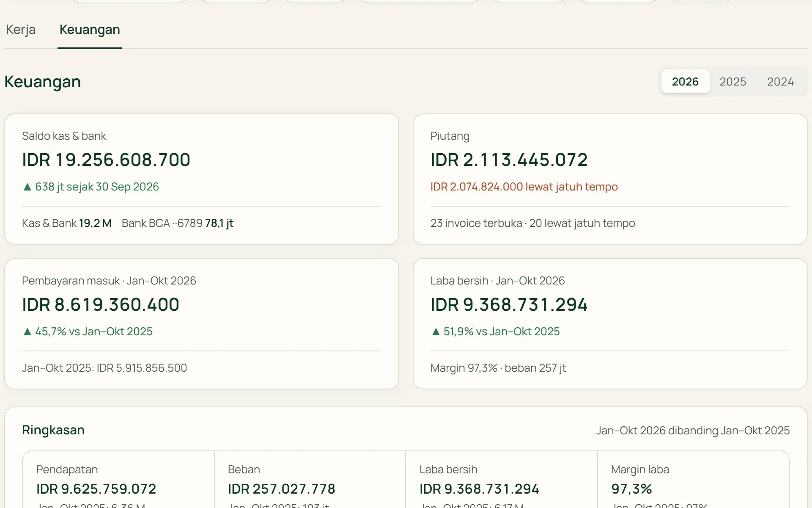This screenshot has height=508, width=812.
Task: Select the Kas & Bank 19,2 M entry
Action: tap(67, 223)
